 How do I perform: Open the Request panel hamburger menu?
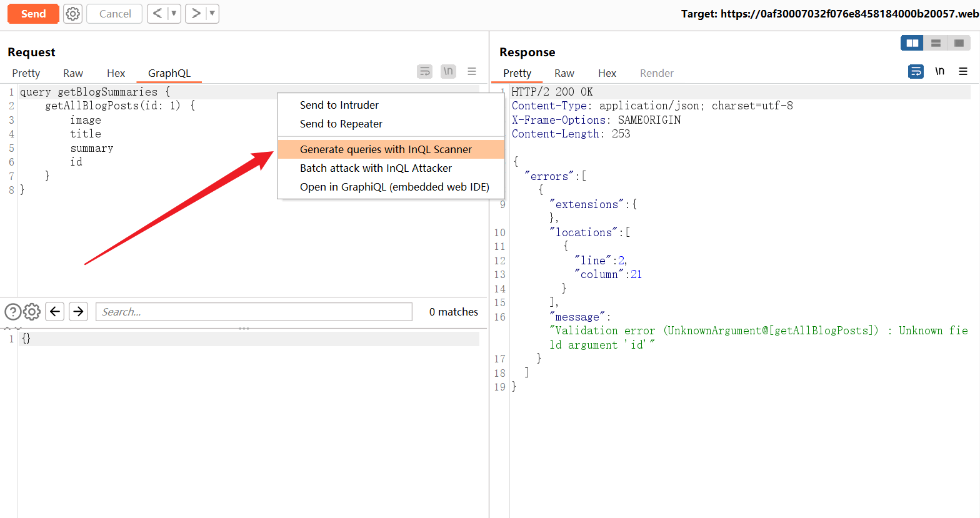pos(472,71)
